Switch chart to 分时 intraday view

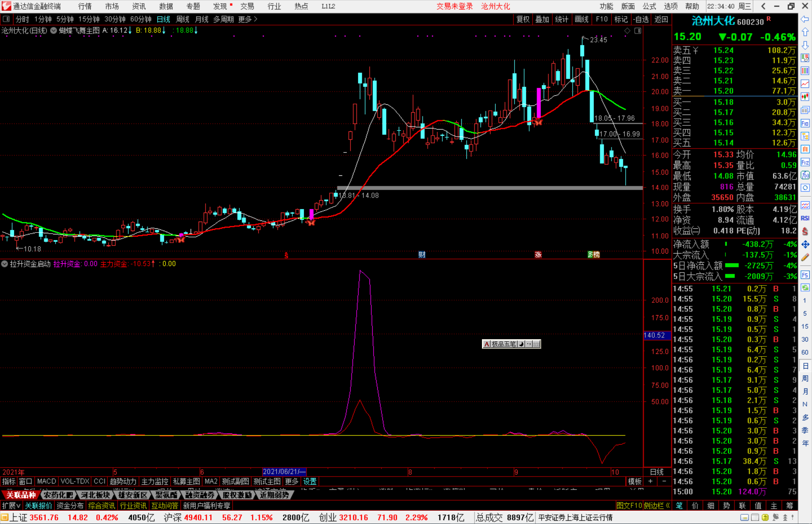pyautogui.click(x=22, y=19)
